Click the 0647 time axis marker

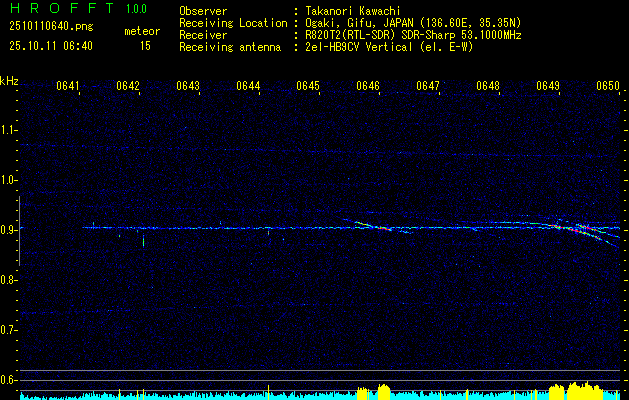coord(428,86)
